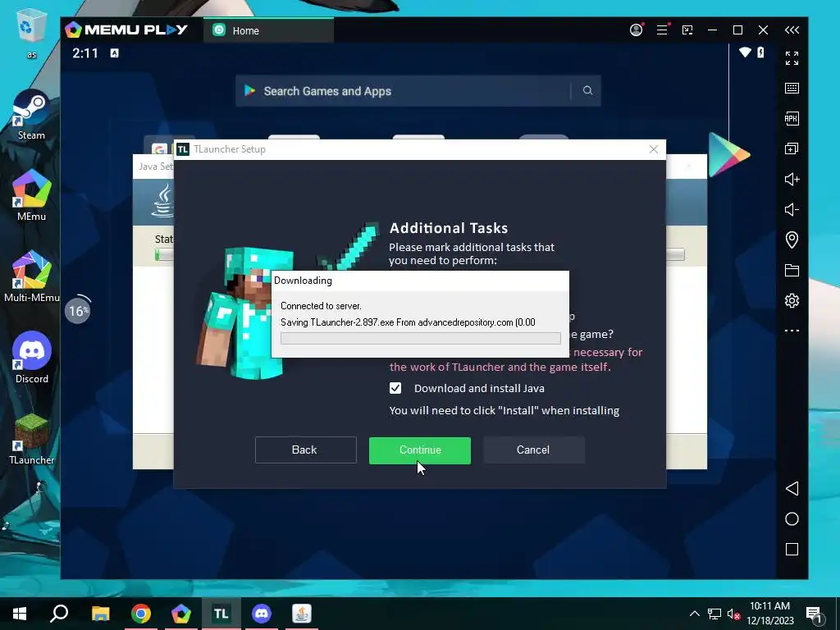
Task: Open File Explorer from the taskbar
Action: point(100,614)
